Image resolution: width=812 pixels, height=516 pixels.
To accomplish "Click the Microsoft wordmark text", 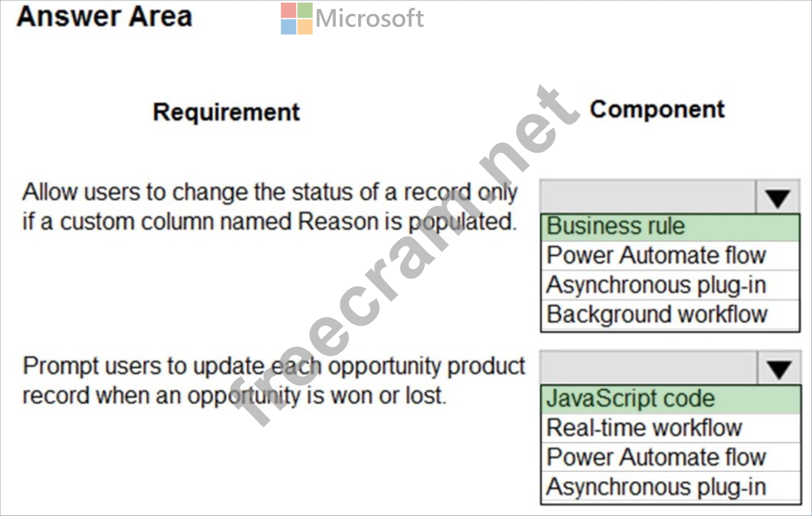I will tap(369, 18).
